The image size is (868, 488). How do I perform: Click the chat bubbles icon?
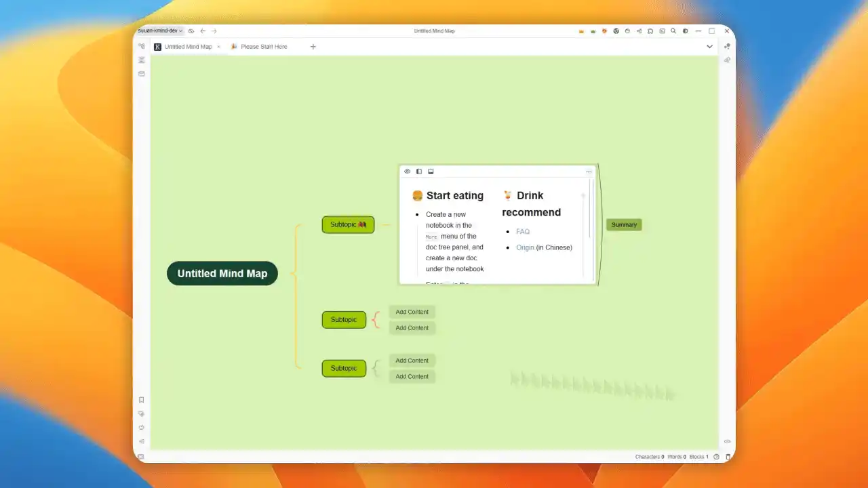point(650,31)
